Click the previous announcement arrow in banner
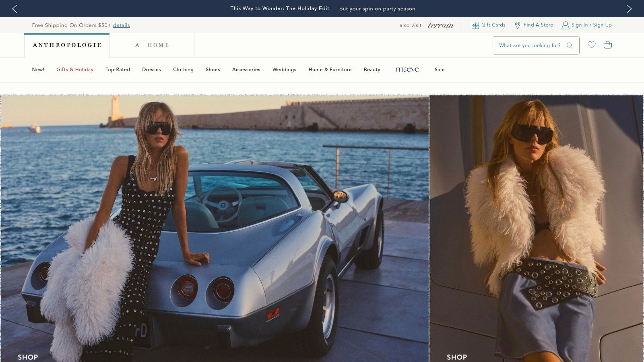 14,9
